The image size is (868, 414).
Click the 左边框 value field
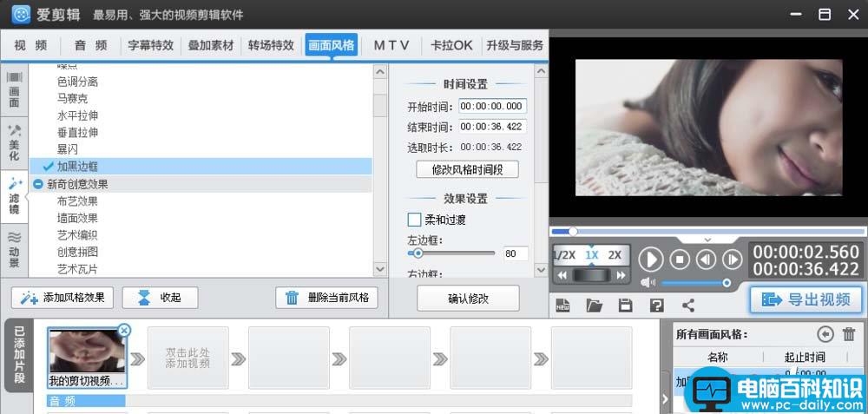pyautogui.click(x=516, y=253)
